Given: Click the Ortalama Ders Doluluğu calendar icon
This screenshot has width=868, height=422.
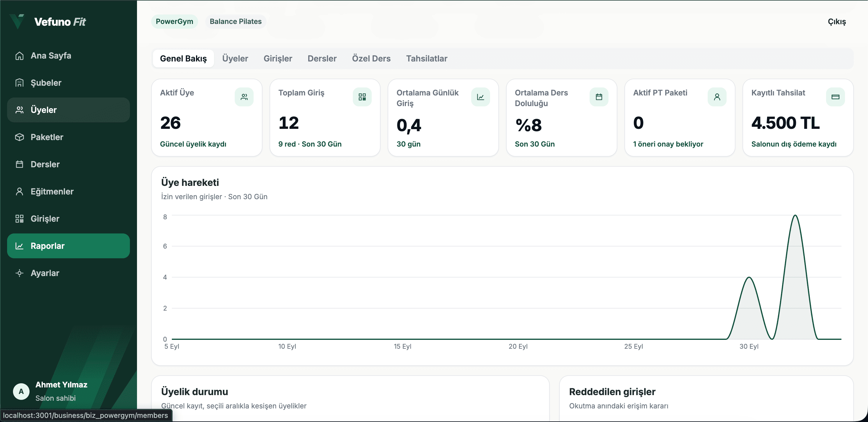Looking at the screenshot, I should point(599,97).
